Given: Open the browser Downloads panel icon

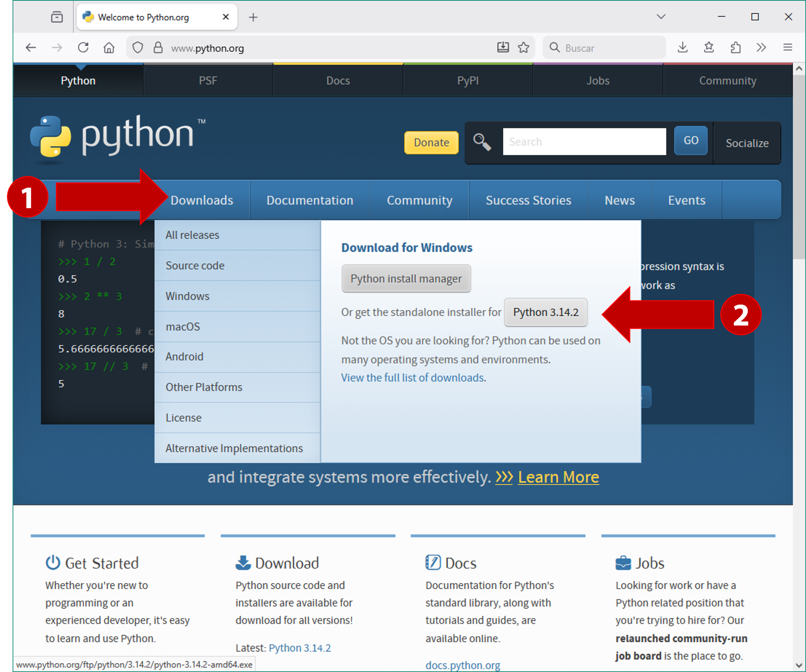Looking at the screenshot, I should coord(683,48).
